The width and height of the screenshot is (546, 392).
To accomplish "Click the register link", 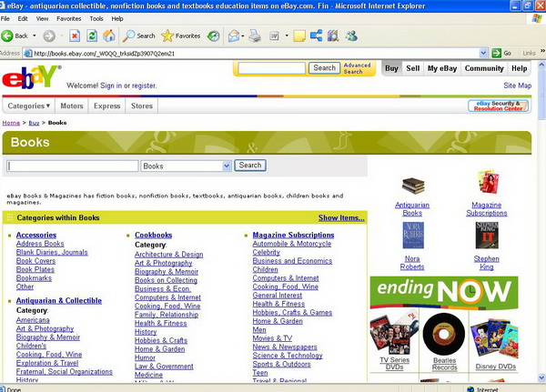I will (x=144, y=85).
